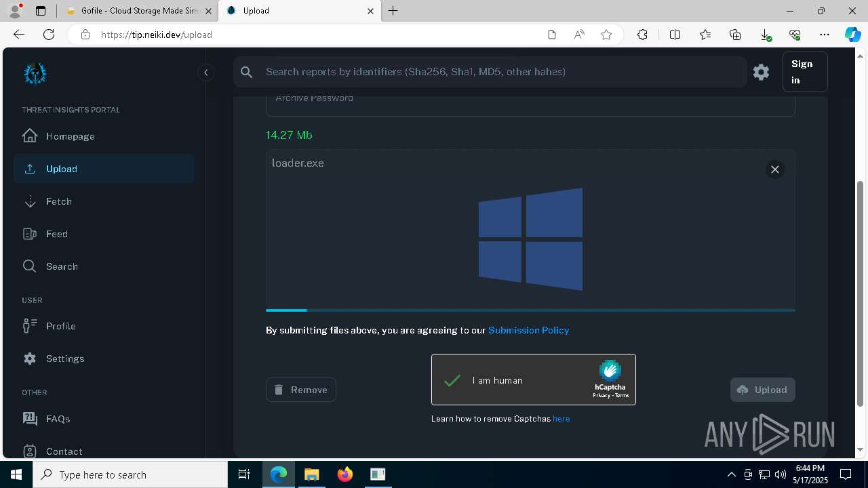The width and height of the screenshot is (868, 488).
Task: Open the browser profile icon
Action: [x=15, y=11]
